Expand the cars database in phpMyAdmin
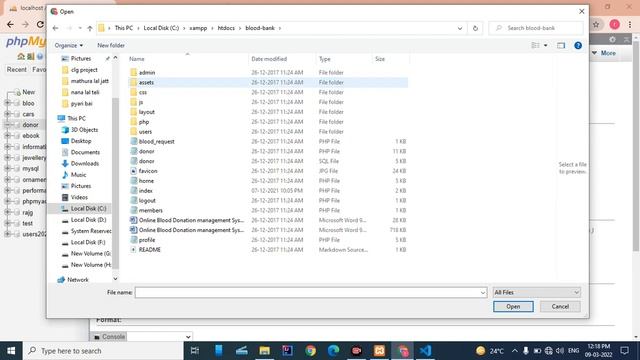640x360 pixels. pos(7,114)
